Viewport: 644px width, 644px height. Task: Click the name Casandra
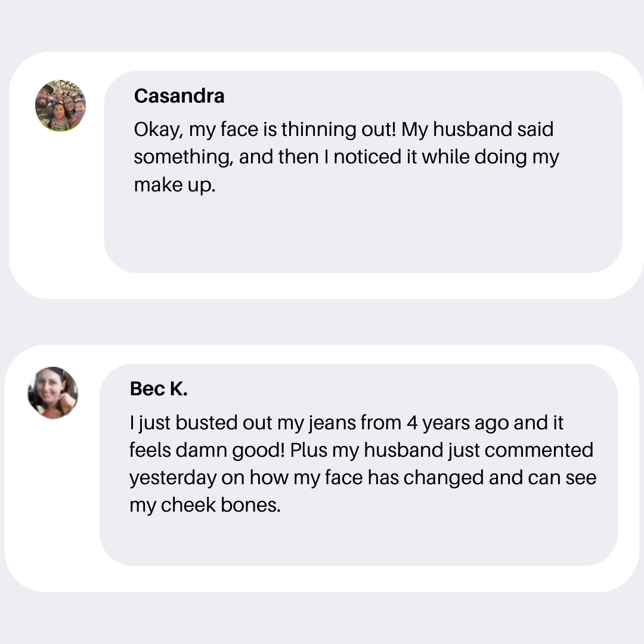179,95
